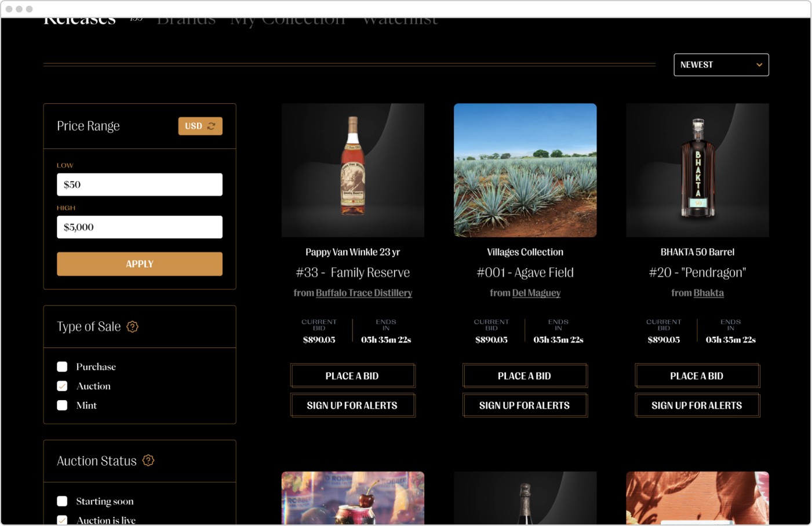Check the Starting soon checkbox
The height and width of the screenshot is (526, 812).
[62, 501]
